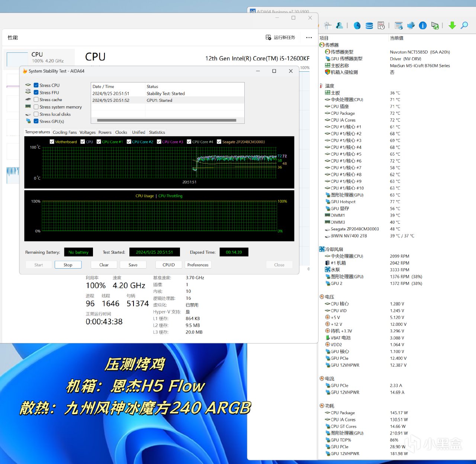Click 运行新任务 in Task Manager
Viewport: 476px width, 464px height.
point(280,38)
